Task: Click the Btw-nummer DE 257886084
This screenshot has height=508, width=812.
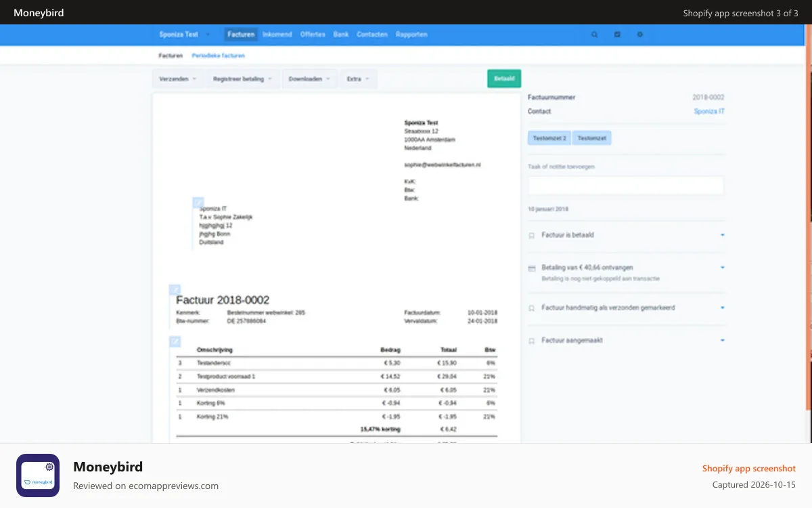Action: (246, 321)
